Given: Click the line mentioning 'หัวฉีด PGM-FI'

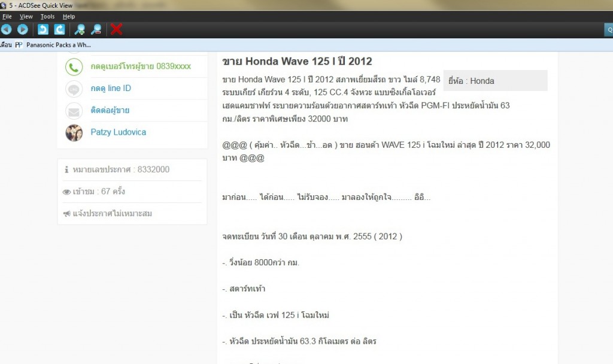Looking at the screenshot, I should [x=366, y=105].
